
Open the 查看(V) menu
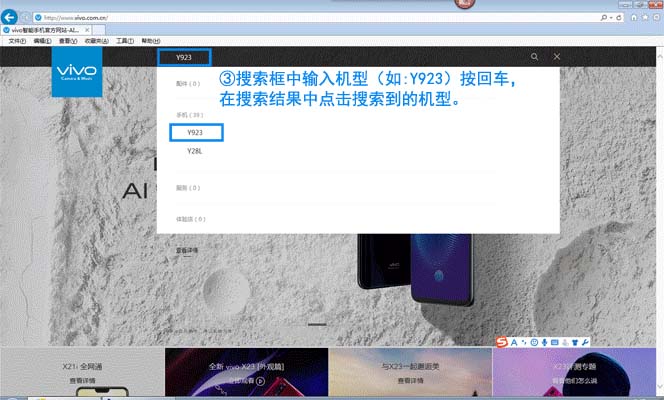pyautogui.click(x=68, y=41)
